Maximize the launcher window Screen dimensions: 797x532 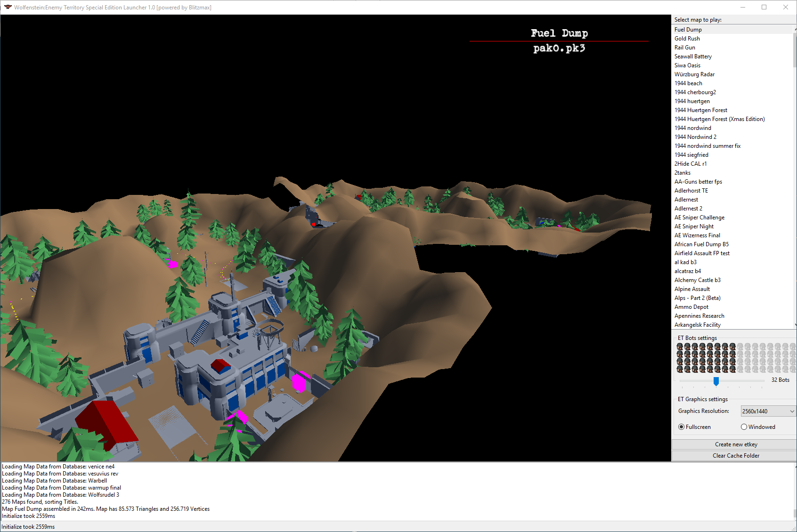764,7
